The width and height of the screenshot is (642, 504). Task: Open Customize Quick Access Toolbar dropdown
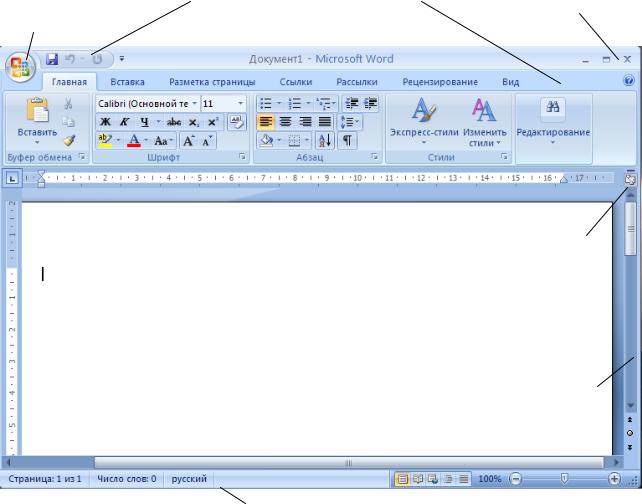click(x=122, y=59)
